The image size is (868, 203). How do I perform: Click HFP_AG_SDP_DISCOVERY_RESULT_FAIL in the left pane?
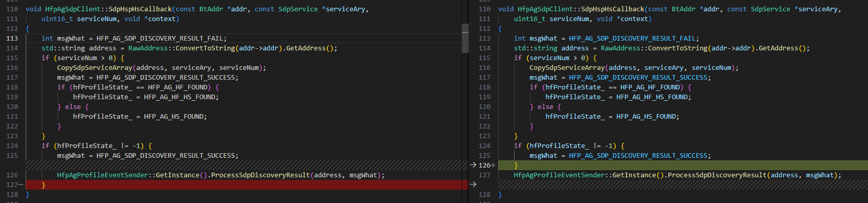160,39
